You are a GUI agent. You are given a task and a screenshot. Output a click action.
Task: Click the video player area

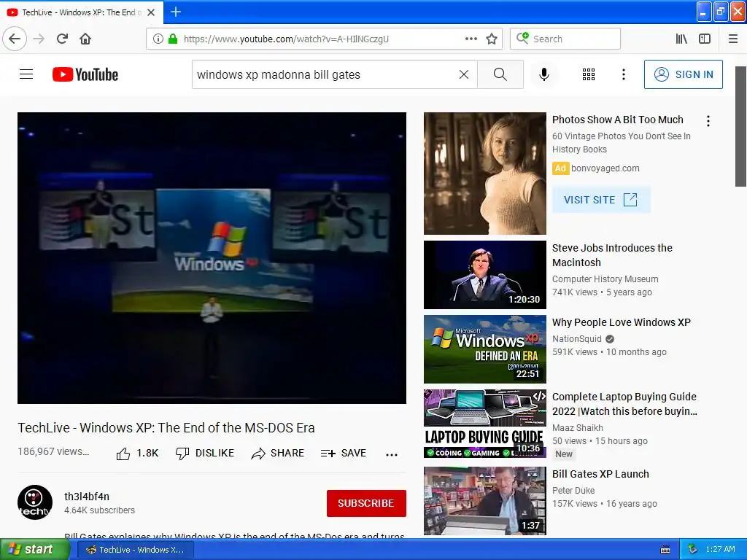tap(212, 258)
